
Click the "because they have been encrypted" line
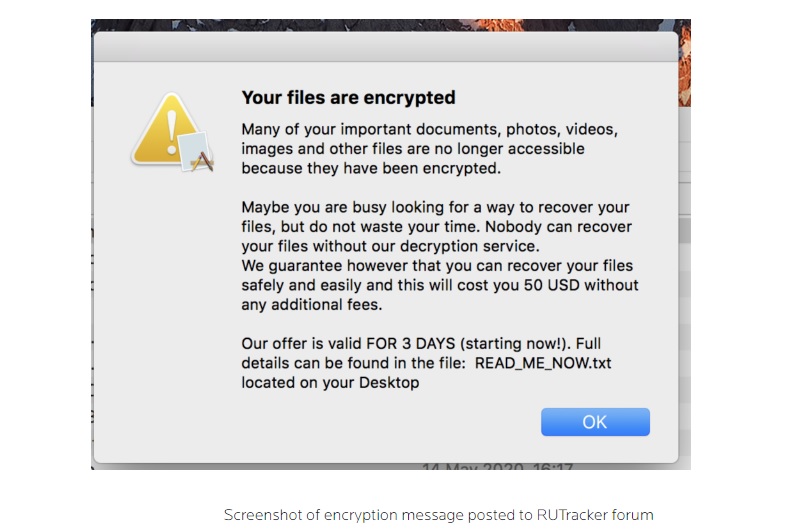371,168
